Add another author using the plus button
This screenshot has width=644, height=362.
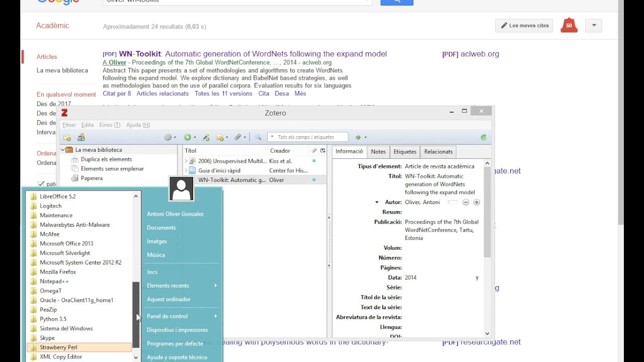(x=476, y=202)
